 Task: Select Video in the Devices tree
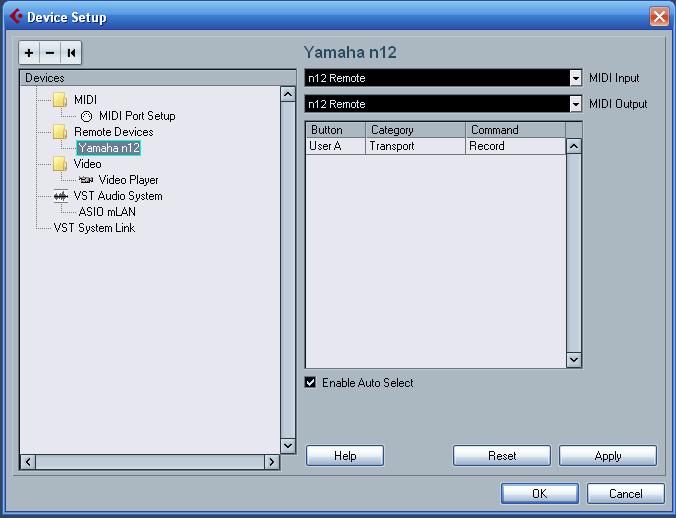click(88, 164)
